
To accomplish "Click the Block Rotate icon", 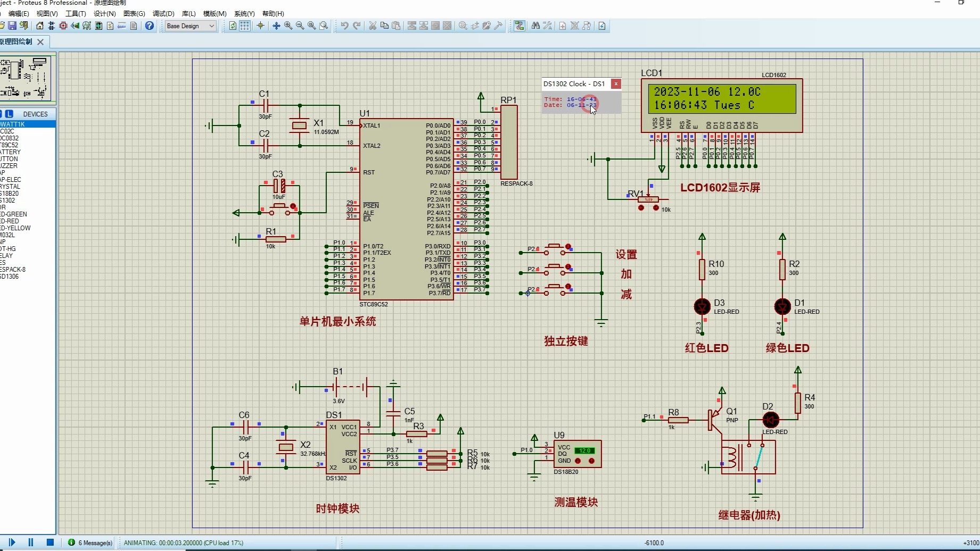I will point(435,26).
